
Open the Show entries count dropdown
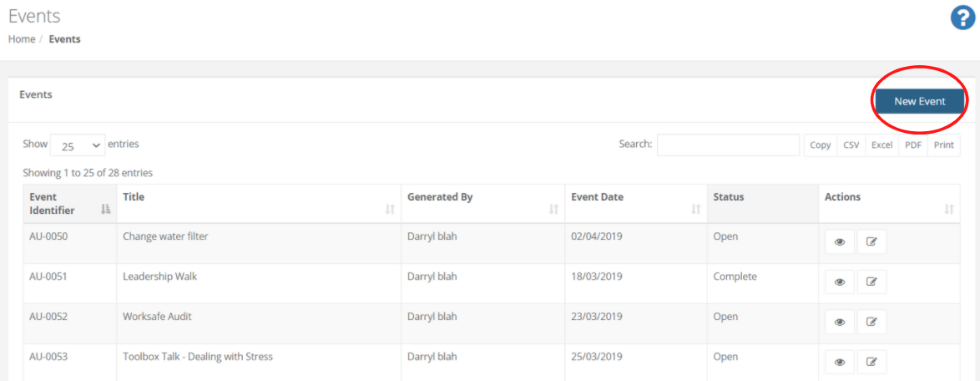click(x=78, y=145)
